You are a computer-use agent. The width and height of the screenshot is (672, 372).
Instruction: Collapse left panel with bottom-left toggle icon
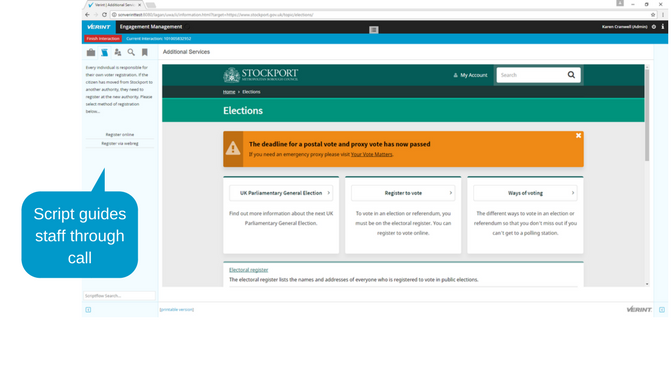coord(88,309)
